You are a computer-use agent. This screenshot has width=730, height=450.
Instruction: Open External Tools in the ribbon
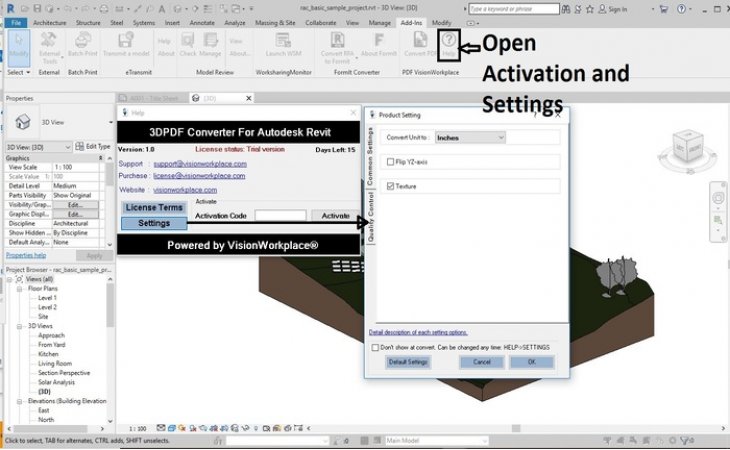(49, 47)
